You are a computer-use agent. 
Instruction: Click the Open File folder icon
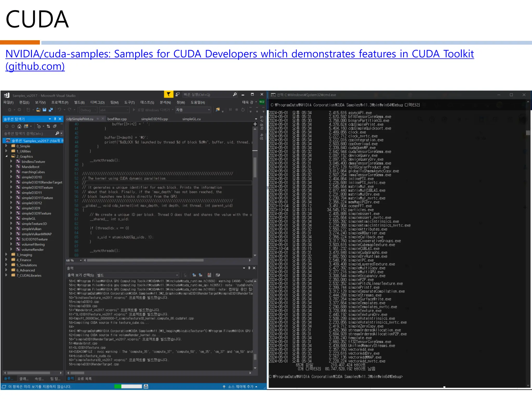pyautogui.click(x=38, y=110)
